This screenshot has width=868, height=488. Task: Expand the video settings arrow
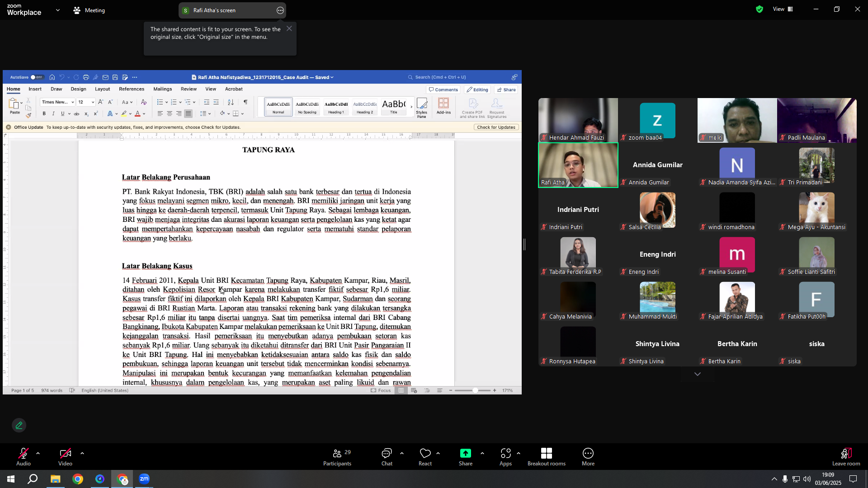point(82,453)
